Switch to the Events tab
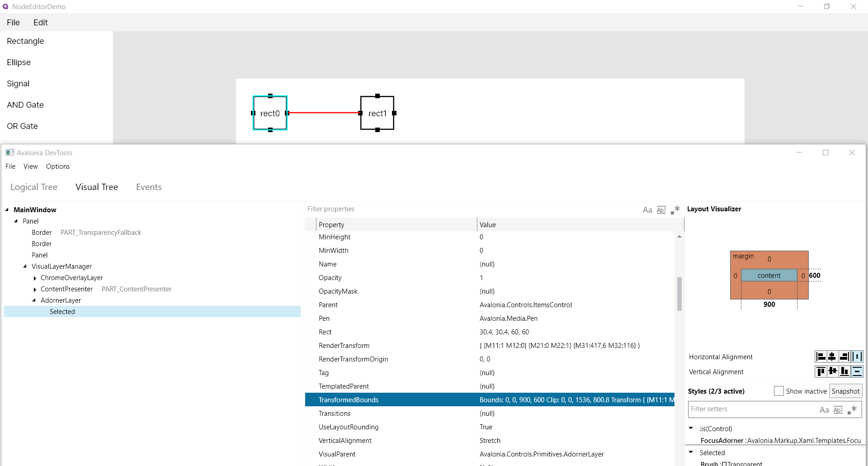This screenshot has height=466, width=868. coord(149,187)
